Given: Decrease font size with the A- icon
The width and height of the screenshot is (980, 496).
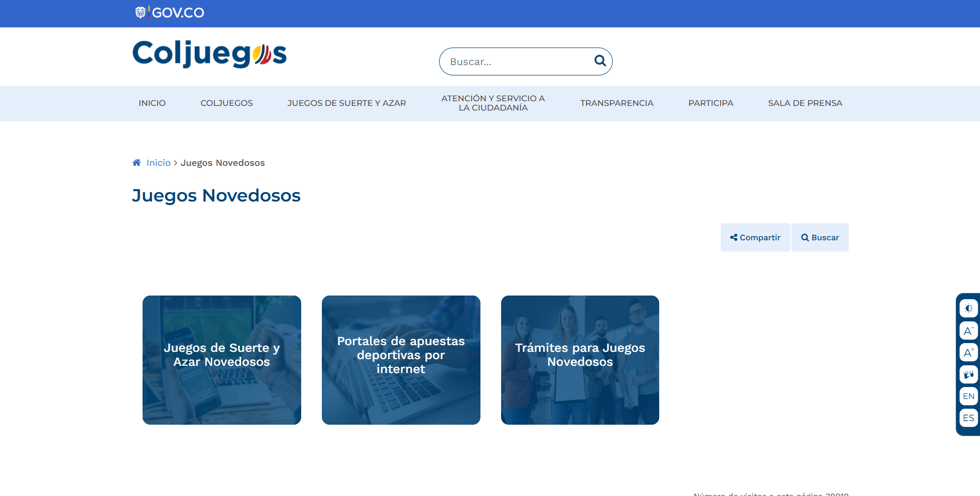Looking at the screenshot, I should [969, 331].
